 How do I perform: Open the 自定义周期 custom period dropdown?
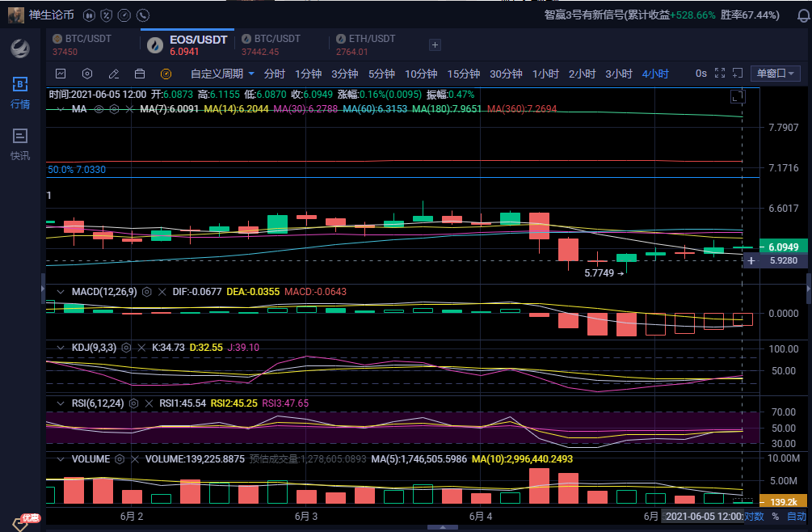tap(222, 74)
